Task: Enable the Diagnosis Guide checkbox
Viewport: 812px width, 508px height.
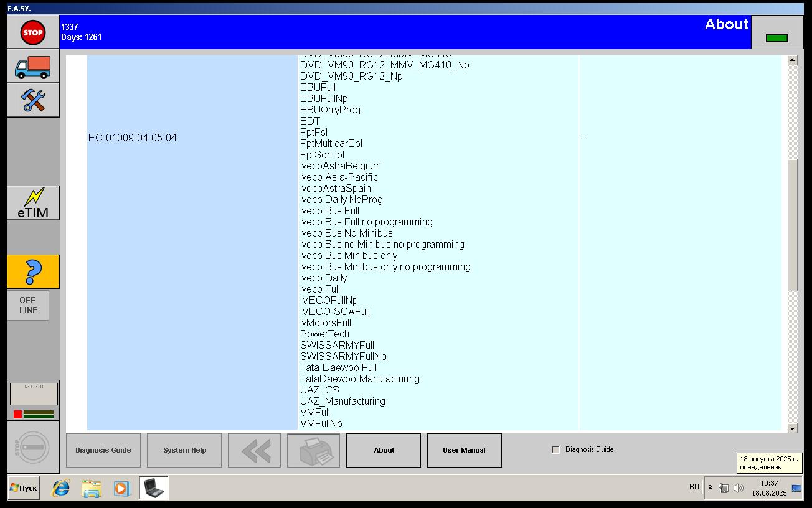Action: 555,449
